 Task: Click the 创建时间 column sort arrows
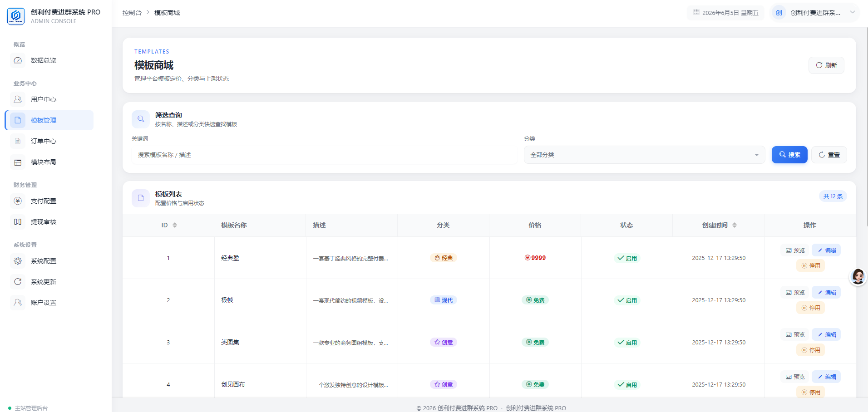735,225
